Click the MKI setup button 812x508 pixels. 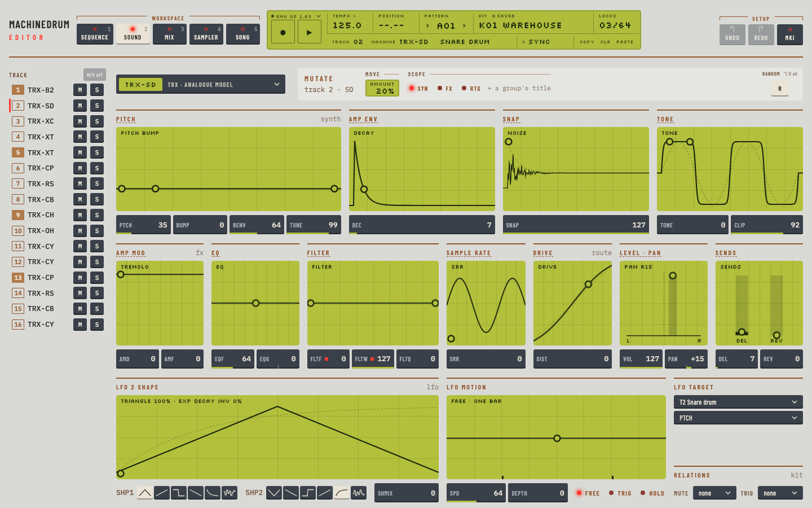[x=789, y=34]
